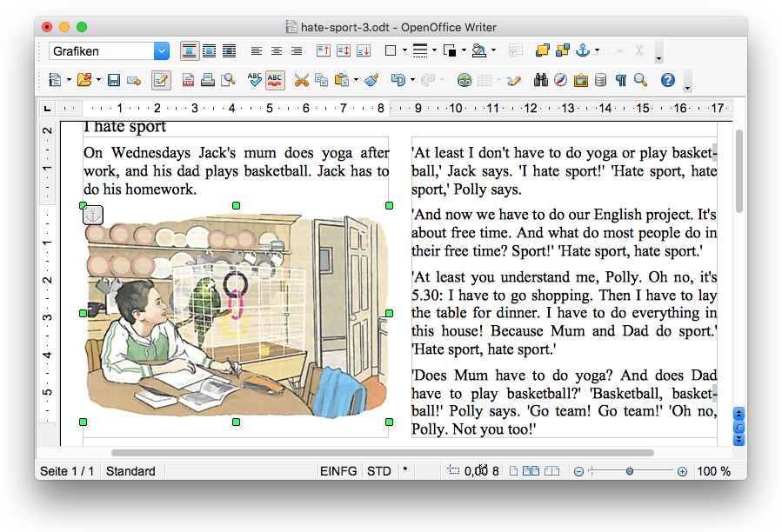Screen dimensions: 782x532
Task: Toggle Nonprinting Characters pilcrow
Action: 621,80
